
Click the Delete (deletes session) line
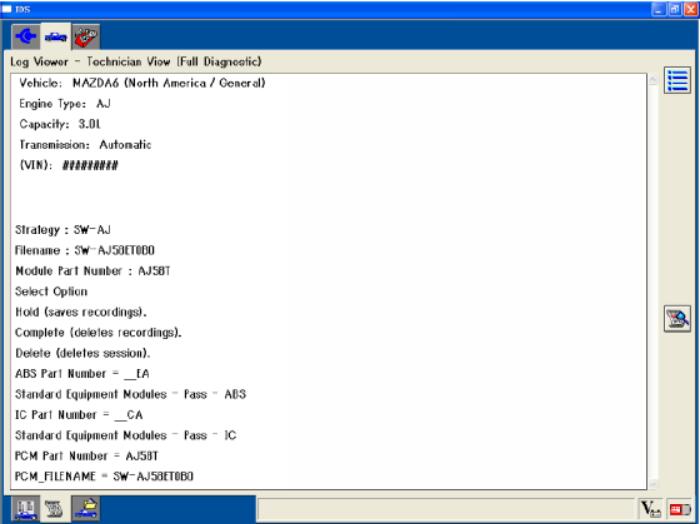pyautogui.click(x=83, y=353)
